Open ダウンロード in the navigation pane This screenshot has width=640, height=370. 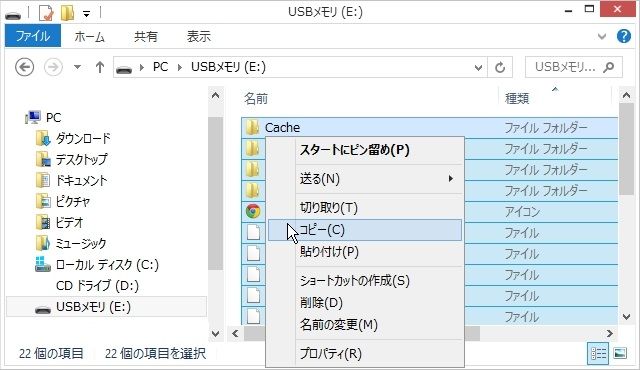coord(83,139)
